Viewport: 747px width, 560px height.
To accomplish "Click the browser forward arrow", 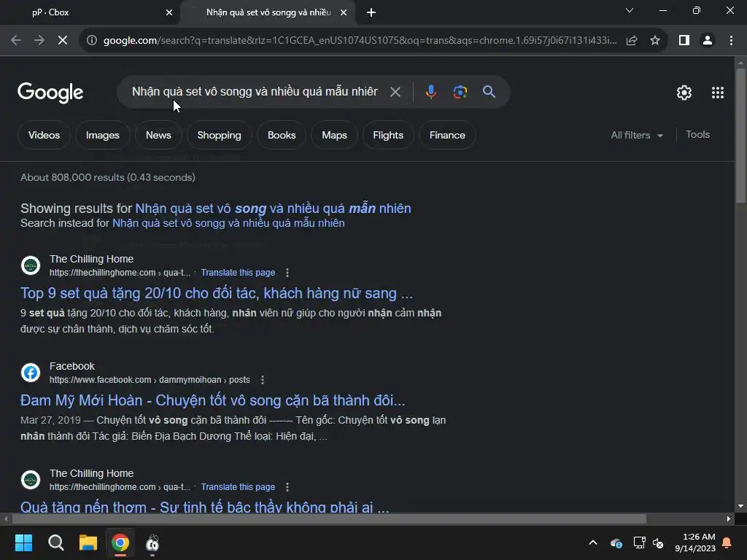I will pos(39,41).
